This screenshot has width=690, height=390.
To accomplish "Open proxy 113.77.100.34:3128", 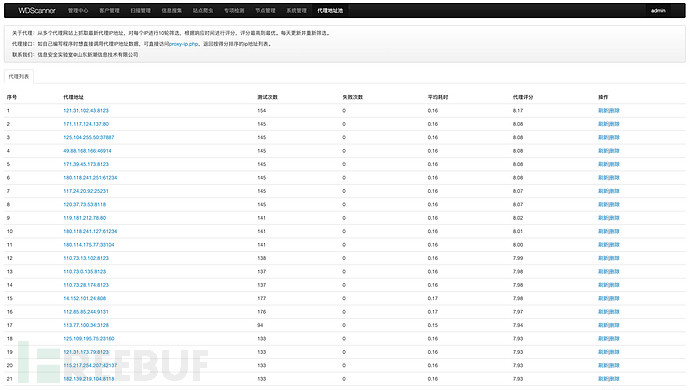I will [86, 325].
